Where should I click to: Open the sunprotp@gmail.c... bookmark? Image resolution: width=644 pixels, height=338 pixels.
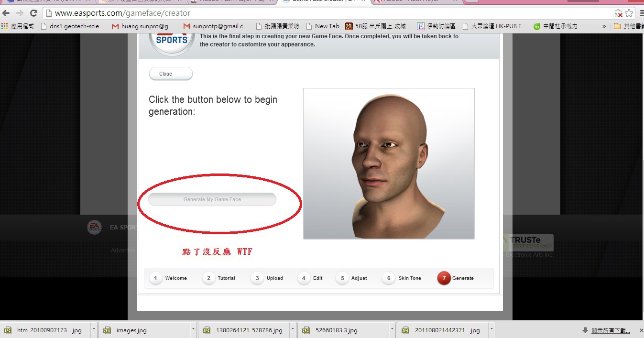216,26
